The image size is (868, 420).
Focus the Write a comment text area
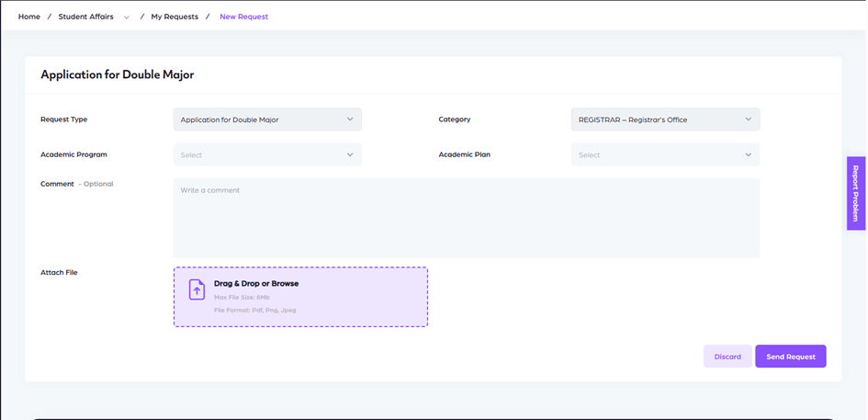(466, 218)
